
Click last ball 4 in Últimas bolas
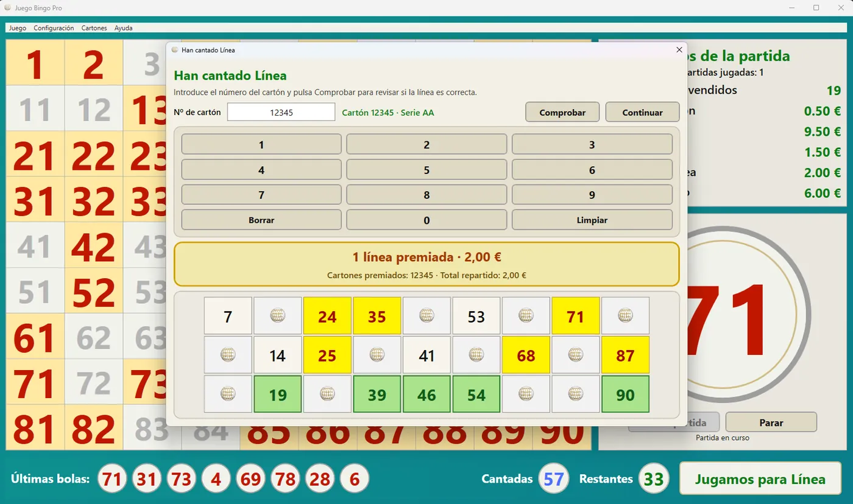pyautogui.click(x=216, y=479)
